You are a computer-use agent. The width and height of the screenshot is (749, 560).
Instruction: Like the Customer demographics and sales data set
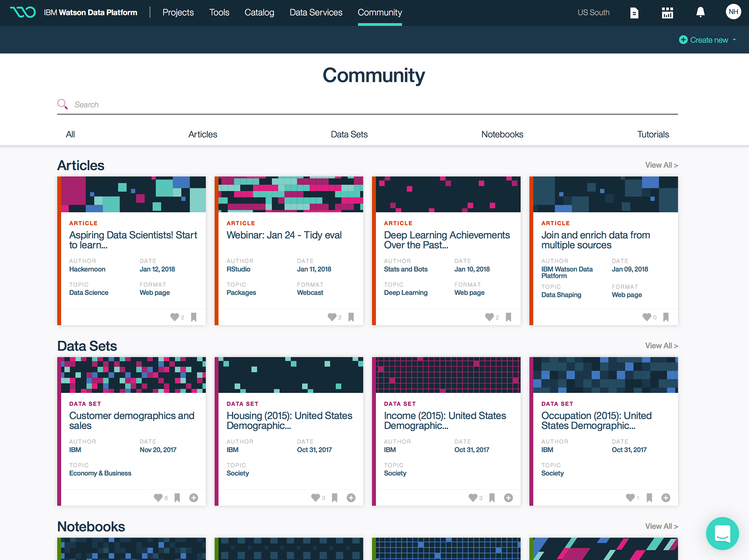coord(158,498)
